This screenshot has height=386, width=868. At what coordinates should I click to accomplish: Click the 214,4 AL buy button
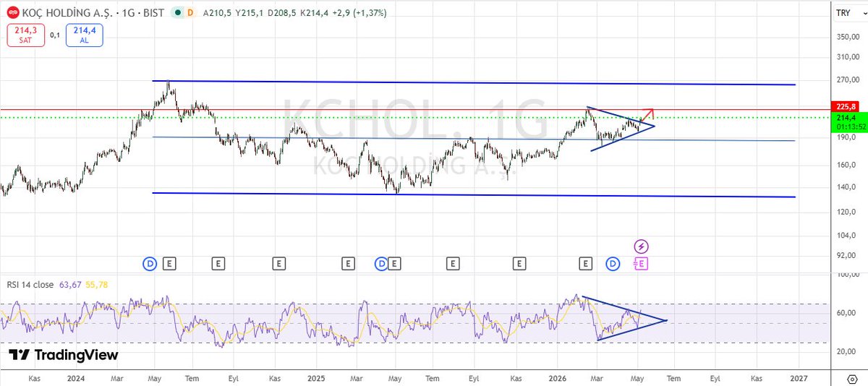click(84, 35)
